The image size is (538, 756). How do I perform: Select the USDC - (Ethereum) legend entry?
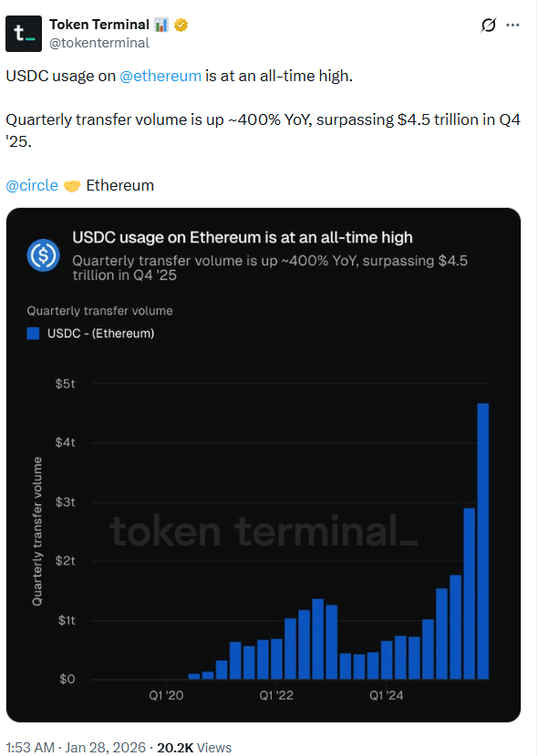(100, 333)
